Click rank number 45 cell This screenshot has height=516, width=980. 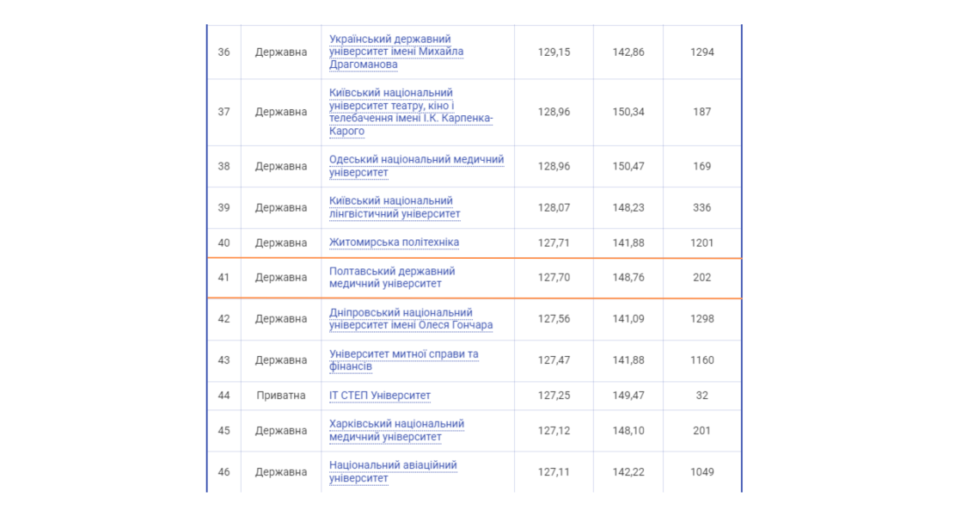224,430
